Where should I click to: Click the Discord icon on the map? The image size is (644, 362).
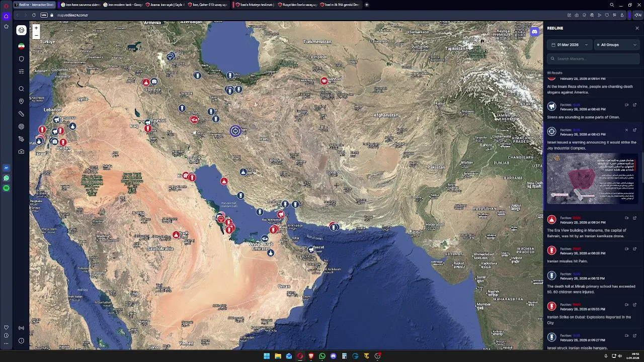tap(534, 32)
